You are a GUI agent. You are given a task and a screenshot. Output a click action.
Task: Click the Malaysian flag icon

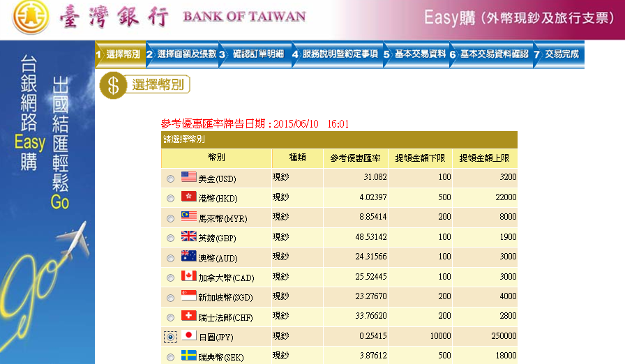point(188,216)
